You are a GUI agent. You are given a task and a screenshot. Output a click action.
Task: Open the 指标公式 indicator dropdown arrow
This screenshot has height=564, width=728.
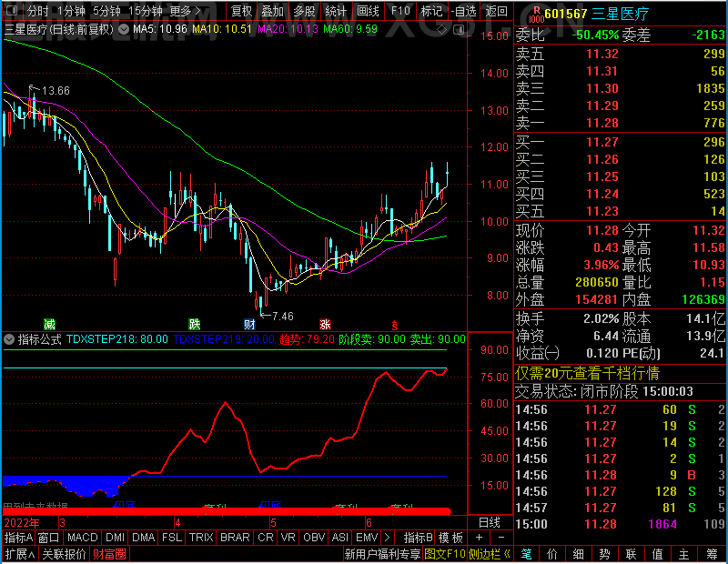point(9,339)
